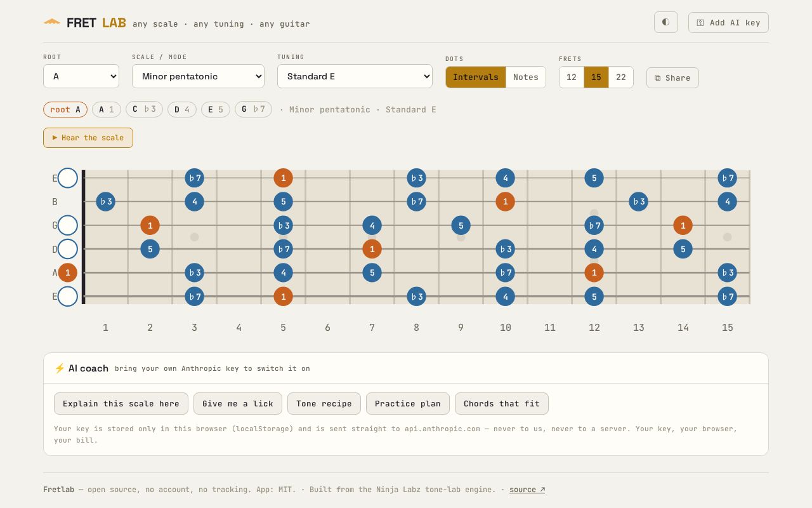Open the Add AI key dialog
The height and width of the screenshot is (508, 812).
pyautogui.click(x=728, y=22)
